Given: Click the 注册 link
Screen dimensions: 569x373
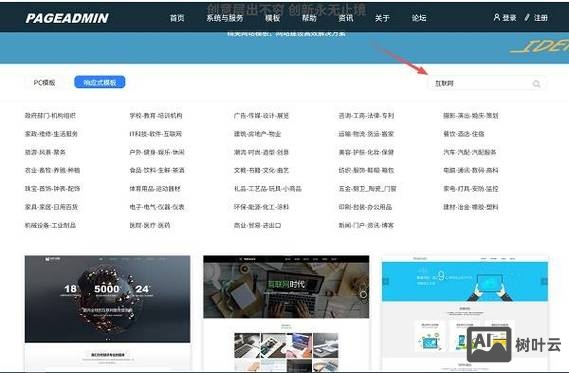Looking at the screenshot, I should tap(541, 17).
